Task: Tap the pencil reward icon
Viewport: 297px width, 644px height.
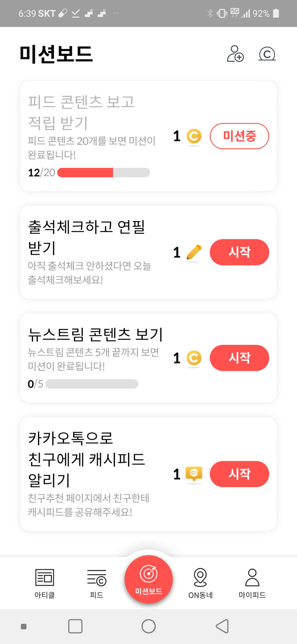Action: 194,252
